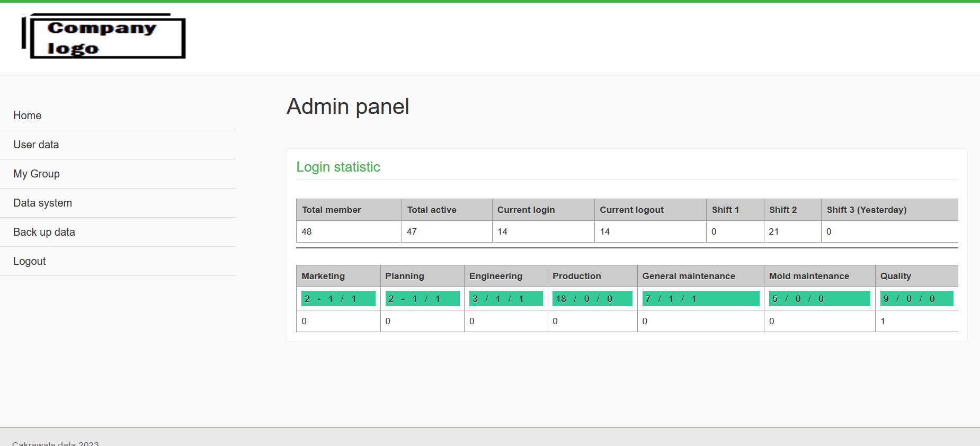The height and width of the screenshot is (446, 980).
Task: Click Logout in the sidebar
Action: (x=30, y=261)
